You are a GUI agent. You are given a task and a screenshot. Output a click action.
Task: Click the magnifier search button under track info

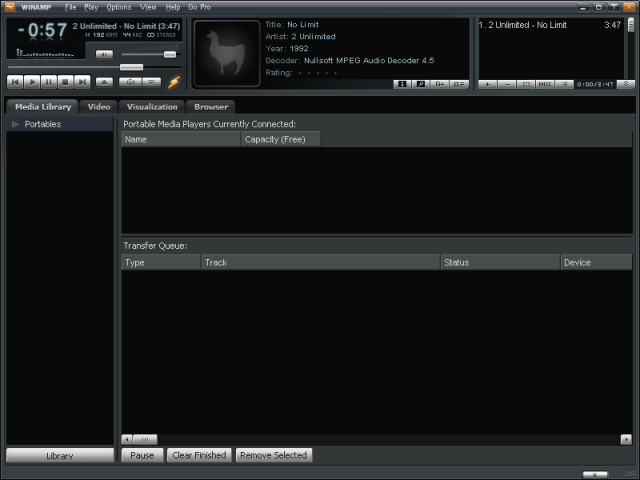[421, 84]
